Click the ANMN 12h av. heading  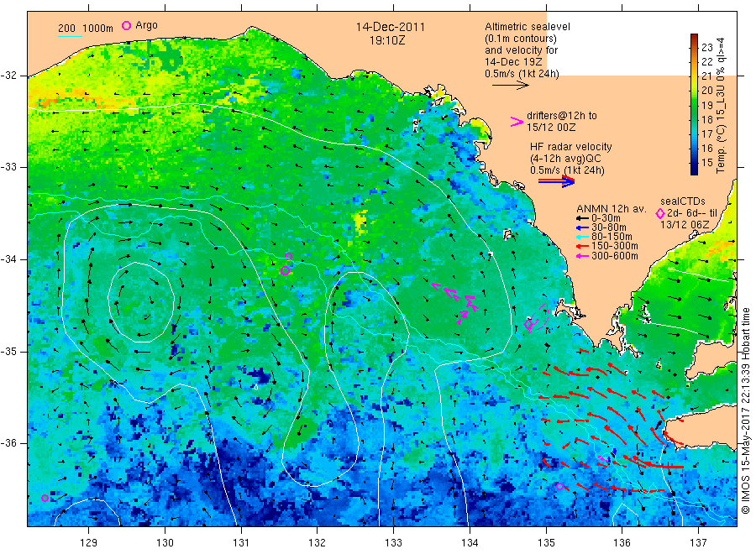pyautogui.click(x=612, y=209)
